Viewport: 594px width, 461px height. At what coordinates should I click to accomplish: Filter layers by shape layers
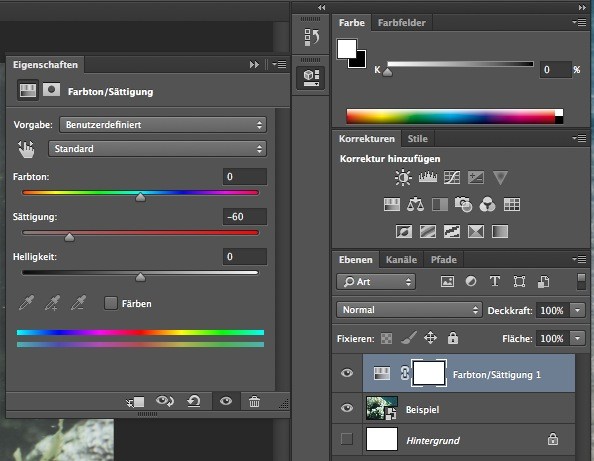pyautogui.click(x=519, y=281)
